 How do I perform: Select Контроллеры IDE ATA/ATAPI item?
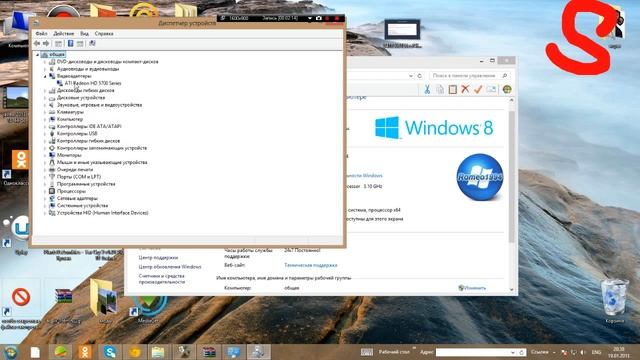point(89,127)
